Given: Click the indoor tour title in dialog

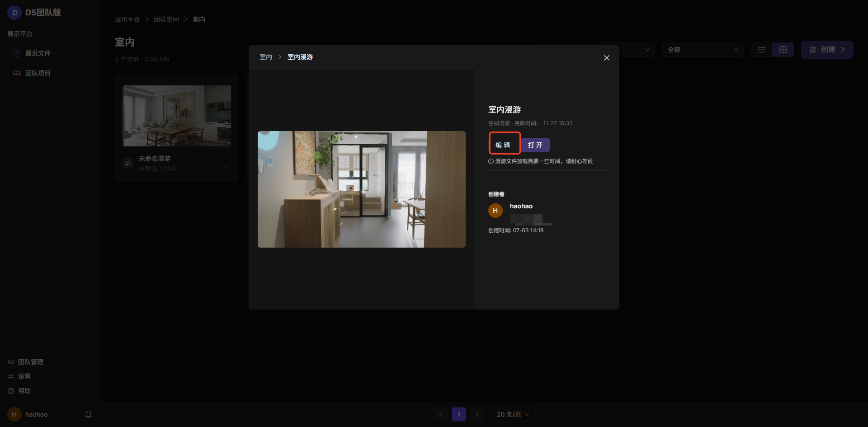Looking at the screenshot, I should [505, 110].
